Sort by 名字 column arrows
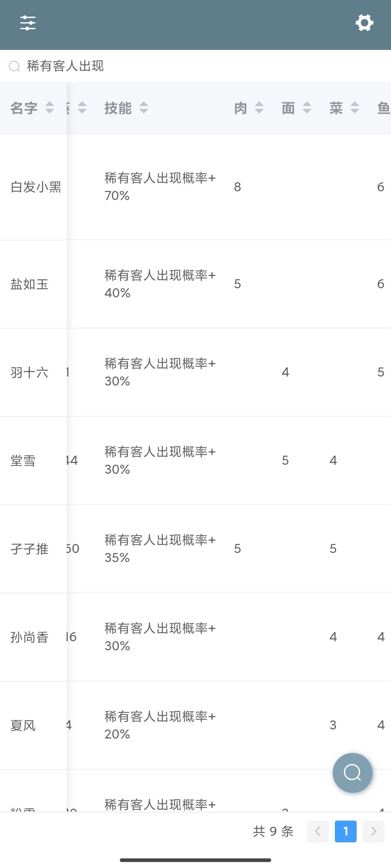 pos(50,108)
